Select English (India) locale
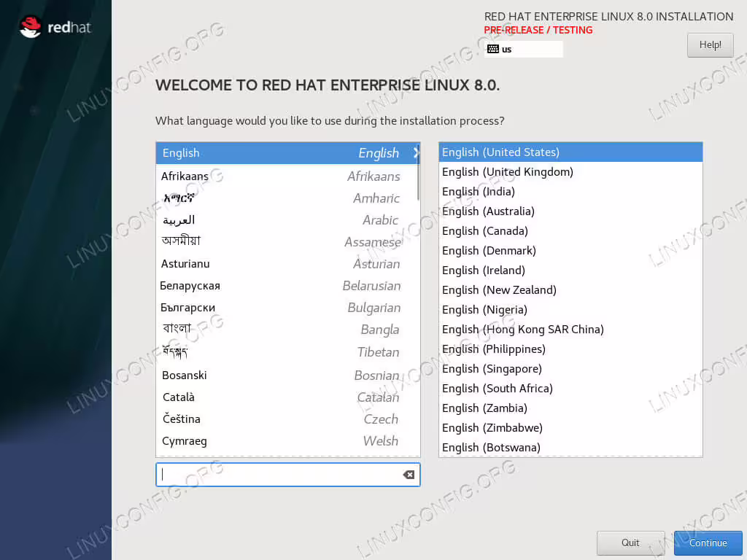This screenshot has width=747, height=560. pyautogui.click(x=570, y=192)
